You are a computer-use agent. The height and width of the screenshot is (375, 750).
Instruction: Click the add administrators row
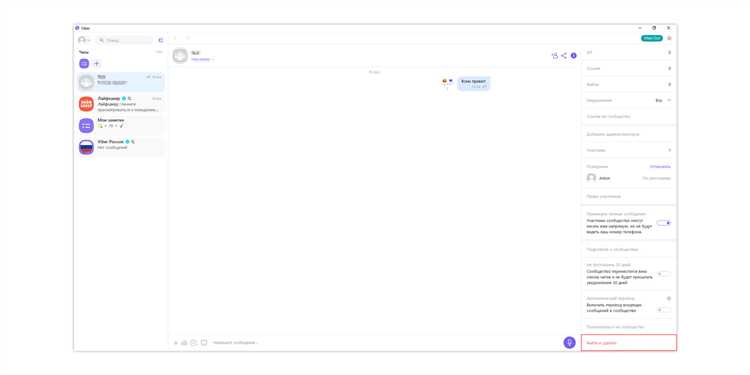pos(629,134)
